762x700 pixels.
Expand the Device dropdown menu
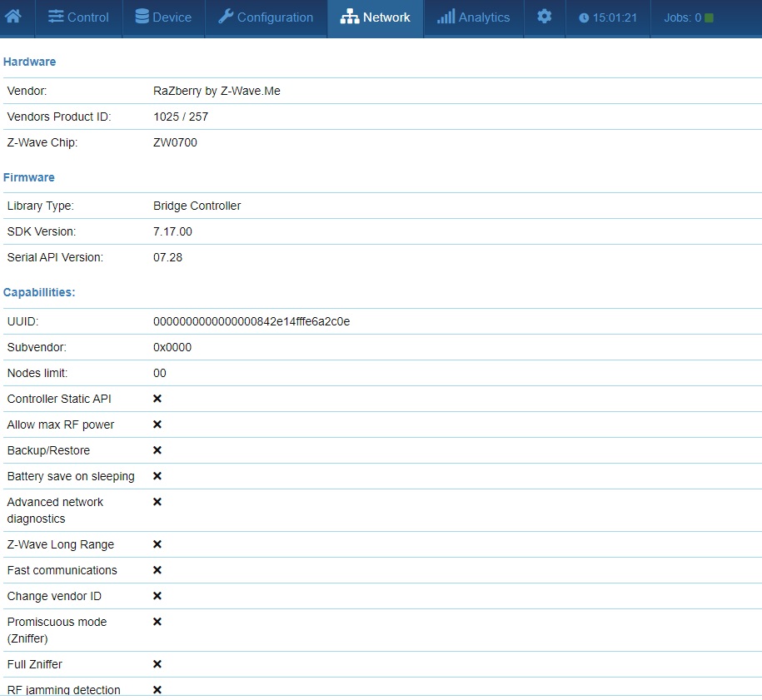click(x=163, y=17)
